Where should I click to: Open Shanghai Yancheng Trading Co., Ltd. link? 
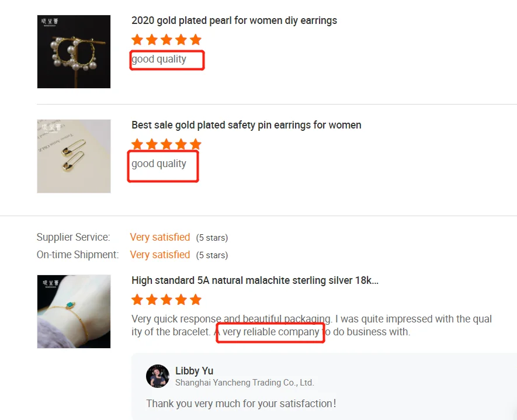(x=245, y=383)
